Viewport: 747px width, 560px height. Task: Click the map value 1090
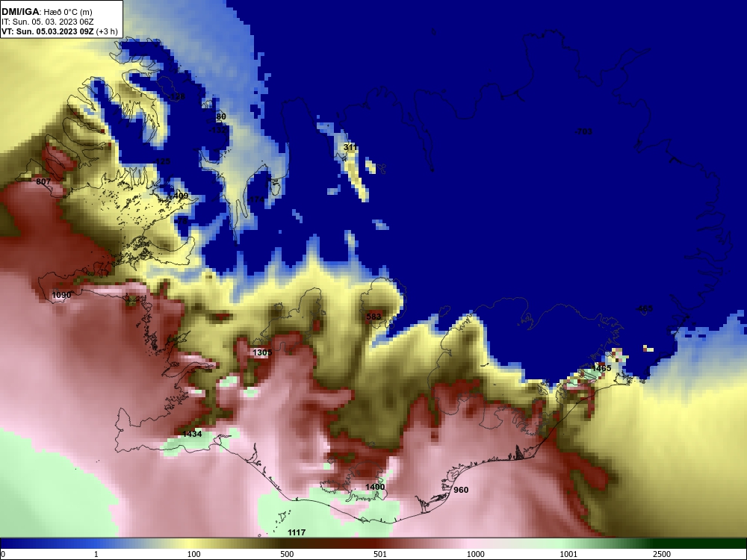[61, 295]
